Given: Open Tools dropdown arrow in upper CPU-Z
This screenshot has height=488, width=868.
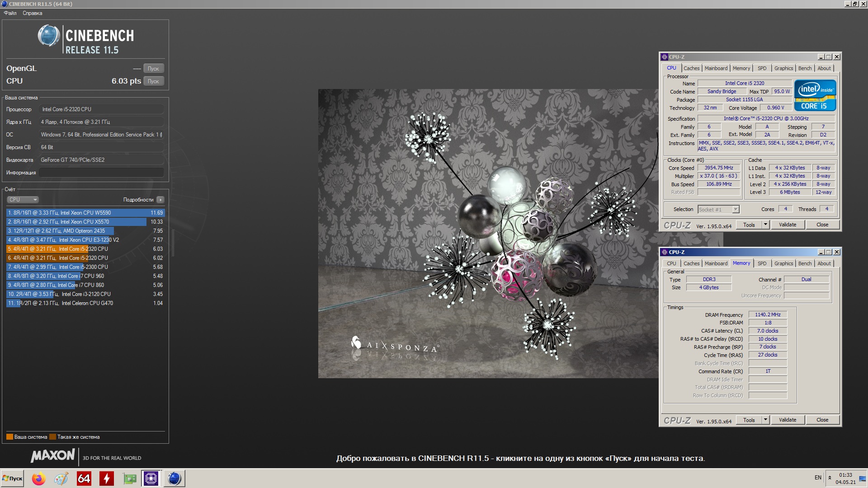Looking at the screenshot, I should (x=765, y=225).
